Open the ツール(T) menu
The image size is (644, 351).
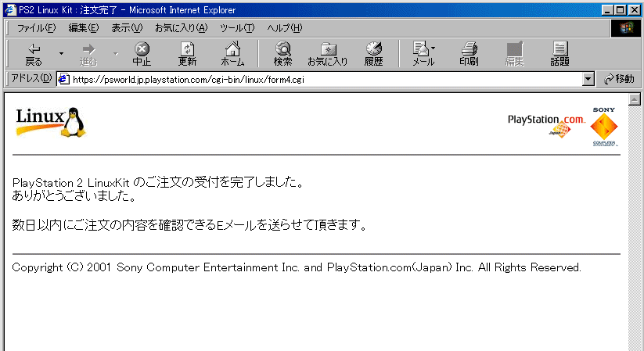point(237,28)
